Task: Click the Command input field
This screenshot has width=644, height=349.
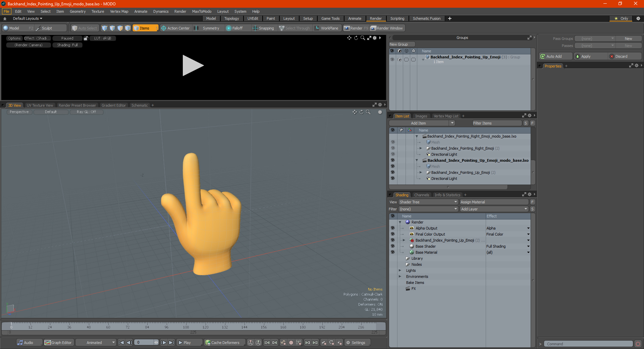Action: [x=588, y=344]
